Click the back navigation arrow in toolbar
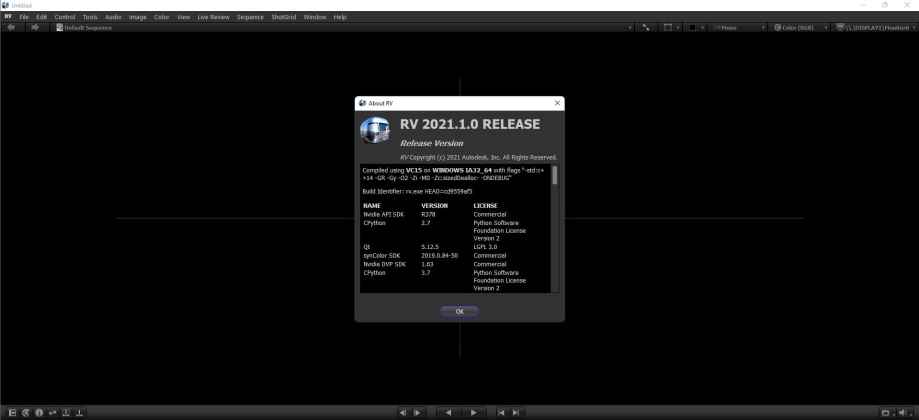This screenshot has height=420, width=919. [x=10, y=27]
